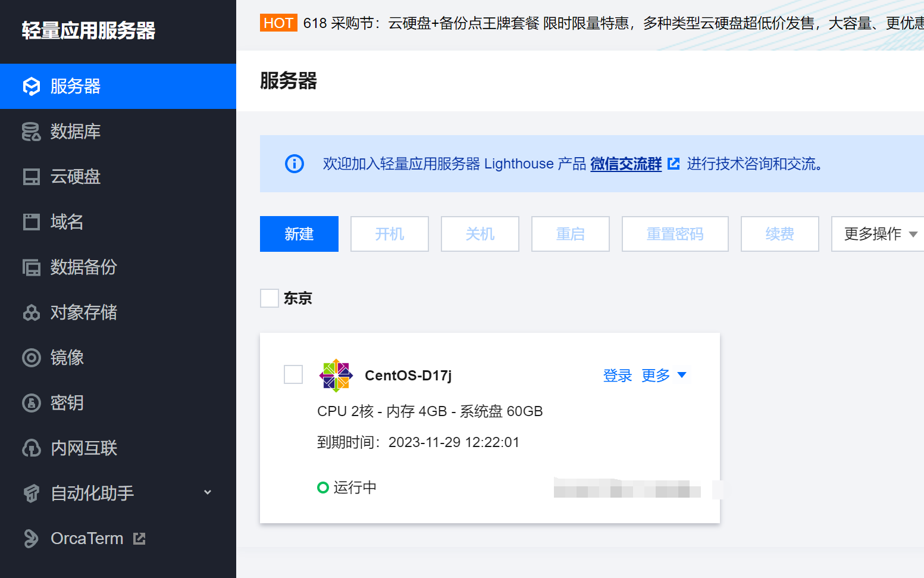
Task: Click the 对象存储 storage icon
Action: [31, 313]
